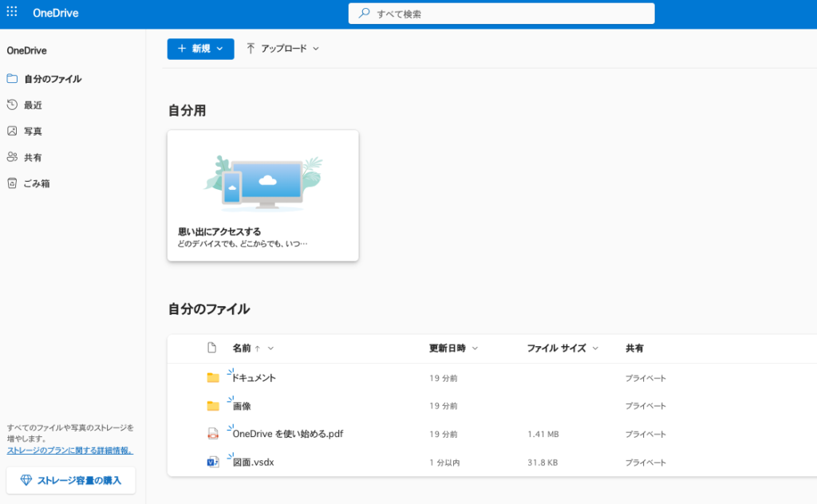This screenshot has height=504, width=817.
Task: Open the アップロード dropdown menu
Action: [282, 49]
